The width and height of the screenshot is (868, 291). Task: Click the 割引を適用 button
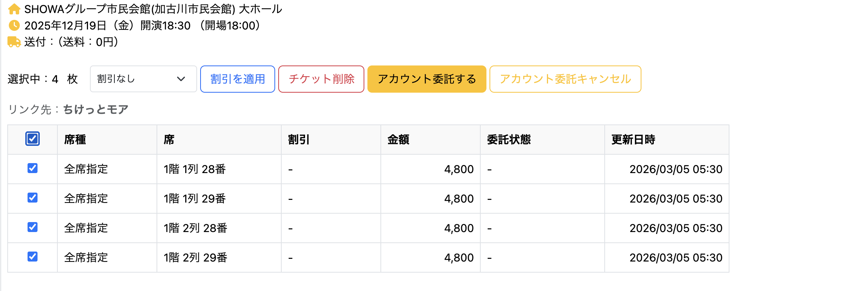pos(237,79)
